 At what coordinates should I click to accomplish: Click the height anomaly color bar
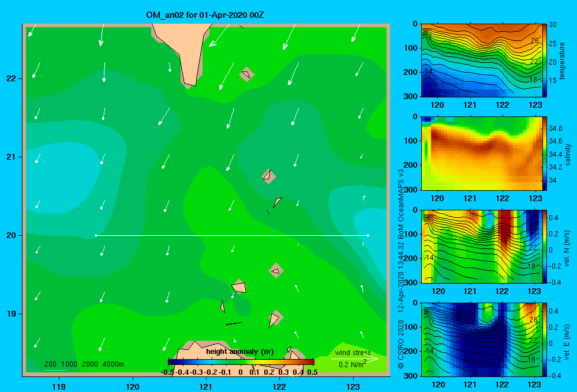pos(241,362)
